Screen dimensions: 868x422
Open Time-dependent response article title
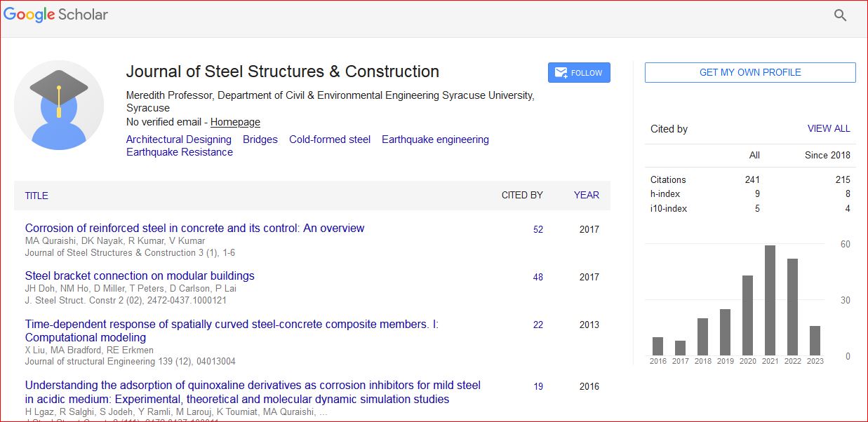pos(232,325)
